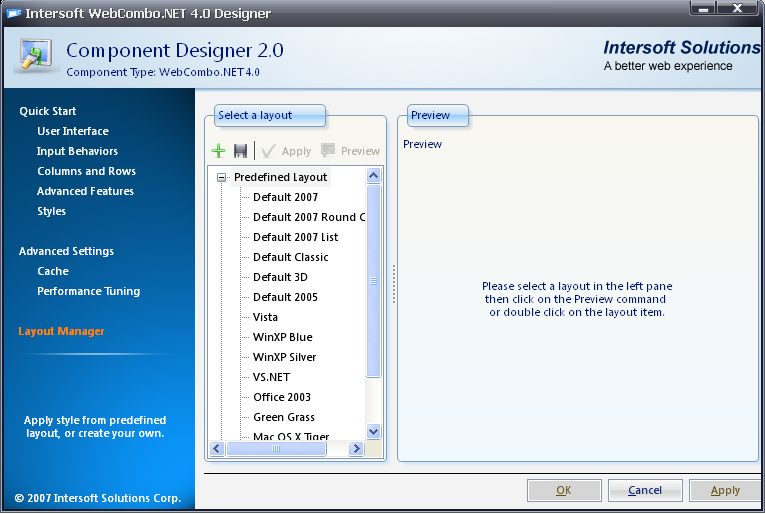The height and width of the screenshot is (514, 765).
Task: Select Default 2007 Round C layout
Action: [309, 217]
